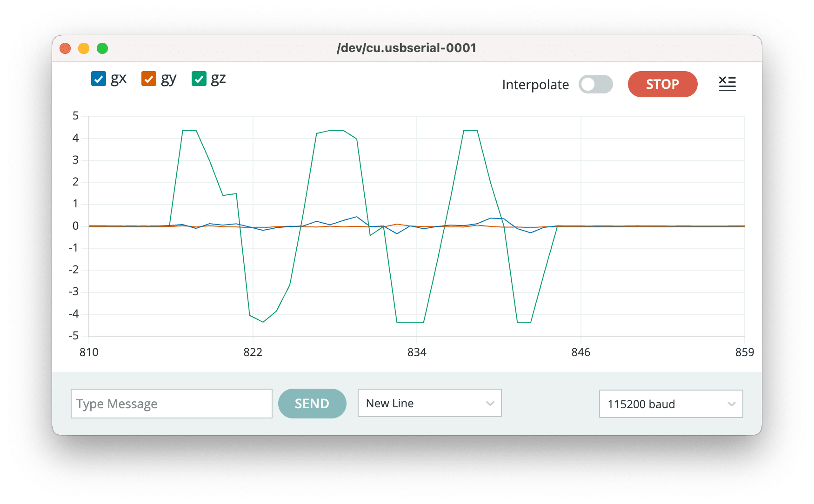Minimize the window with the yellow button

[84, 48]
